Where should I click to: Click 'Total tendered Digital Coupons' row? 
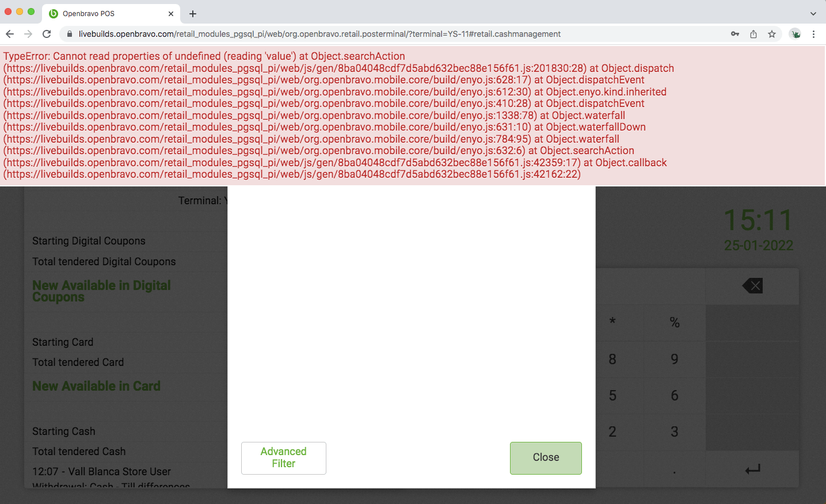pyautogui.click(x=126, y=262)
